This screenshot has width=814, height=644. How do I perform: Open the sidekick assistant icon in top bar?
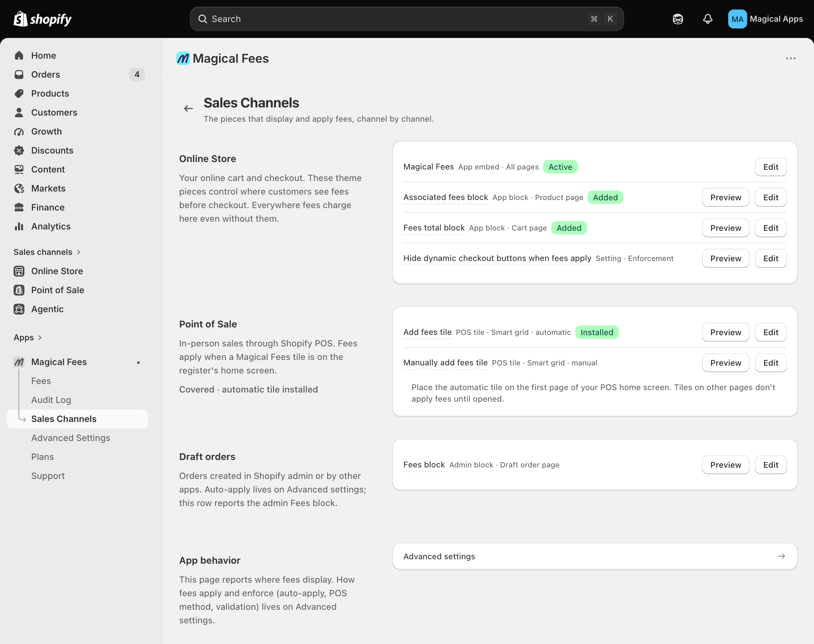click(678, 19)
